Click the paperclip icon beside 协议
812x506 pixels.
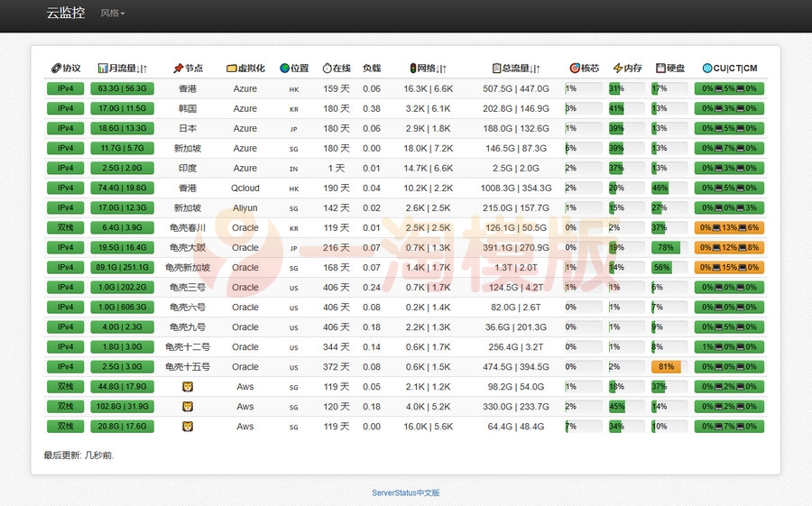tap(56, 68)
